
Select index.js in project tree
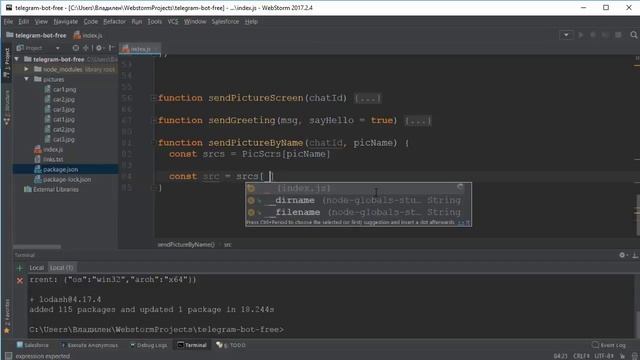pos(49,149)
